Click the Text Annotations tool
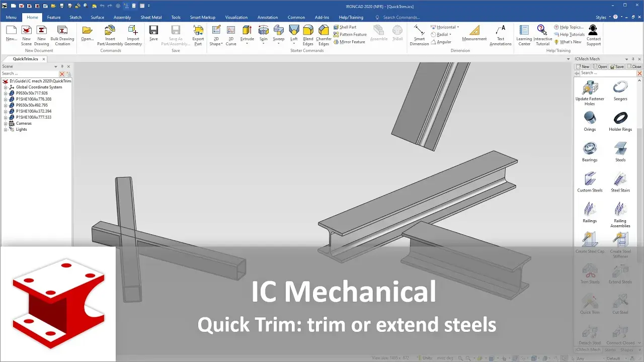Image resolution: width=644 pixels, height=362 pixels. point(501,35)
